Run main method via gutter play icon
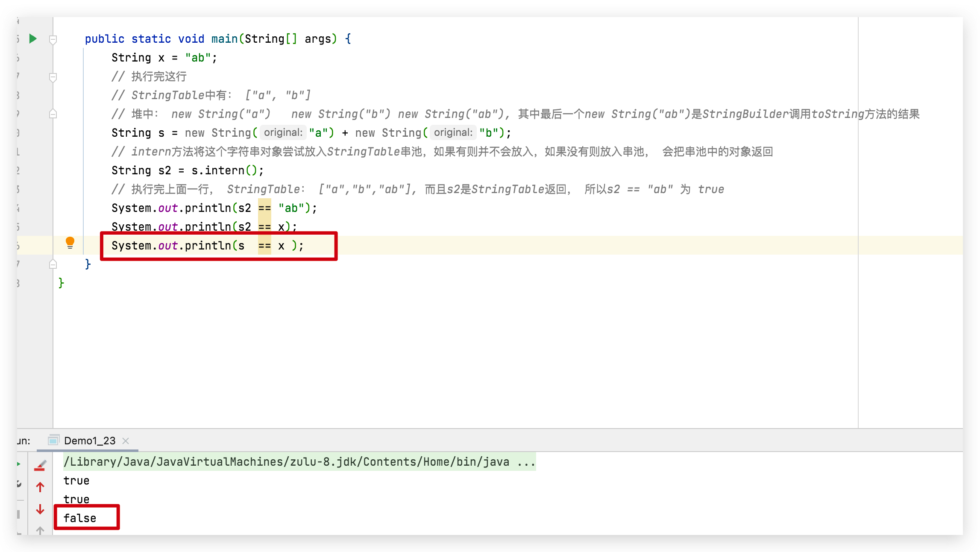Viewport: 980px width, 552px height. point(33,39)
